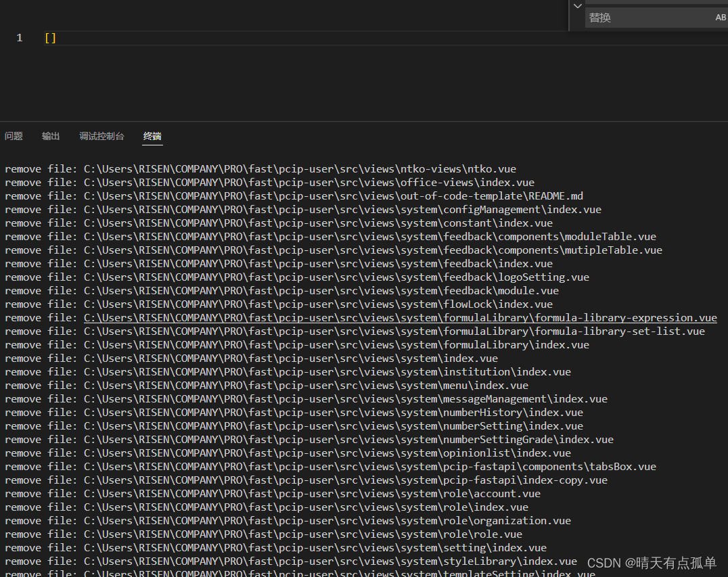Click the formula-library-set-list.vue line
The width and height of the screenshot is (728, 577).
[355, 331]
